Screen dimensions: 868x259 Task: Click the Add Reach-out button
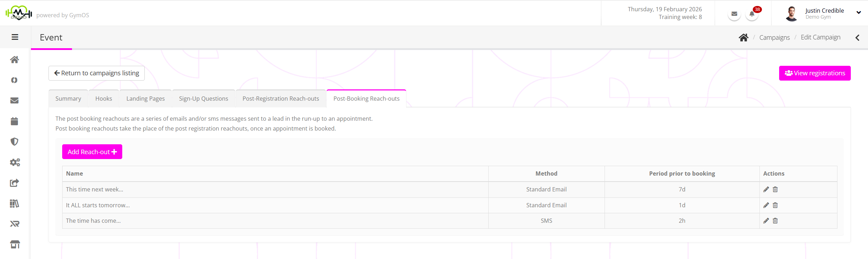[92, 152]
